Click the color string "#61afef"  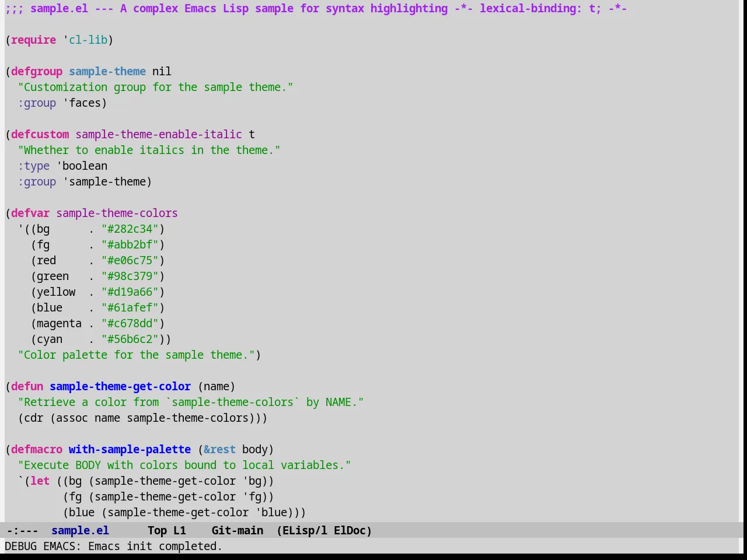pos(130,307)
